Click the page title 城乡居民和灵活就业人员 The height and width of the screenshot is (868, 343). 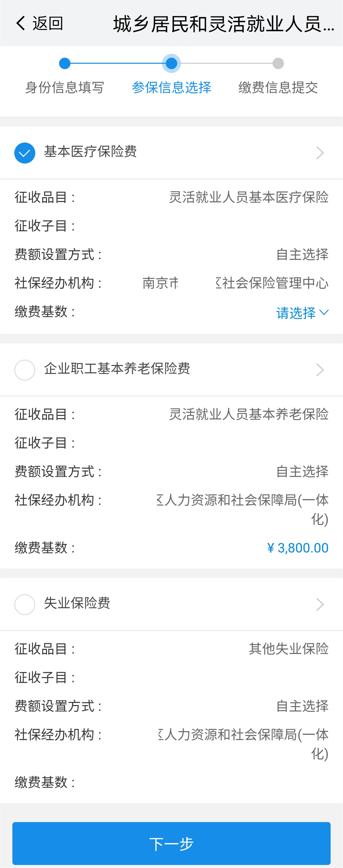pos(224,24)
